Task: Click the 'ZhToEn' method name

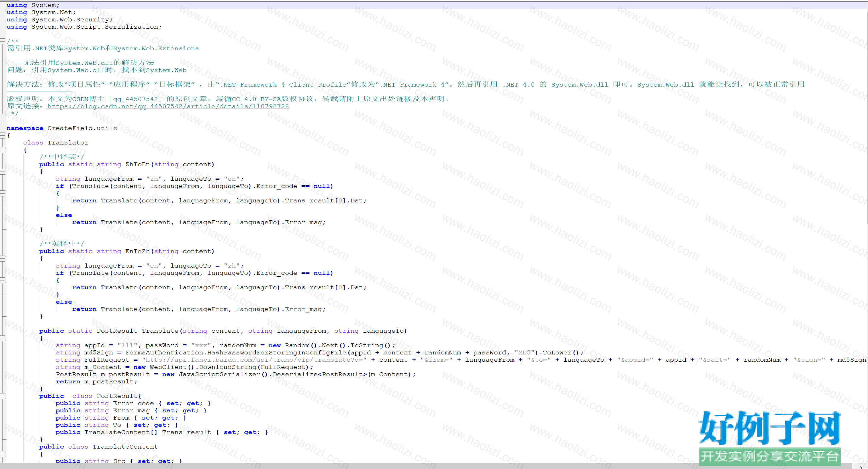Action: pos(138,164)
